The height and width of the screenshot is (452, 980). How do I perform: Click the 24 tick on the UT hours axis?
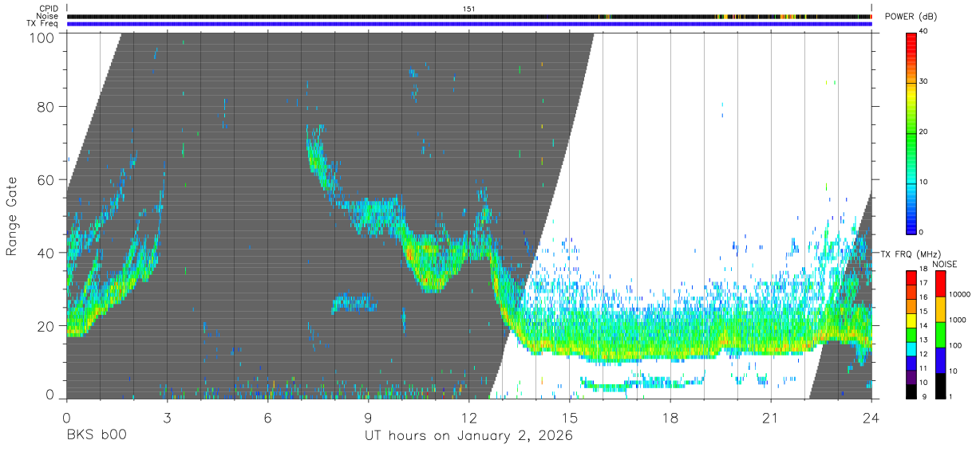(871, 417)
